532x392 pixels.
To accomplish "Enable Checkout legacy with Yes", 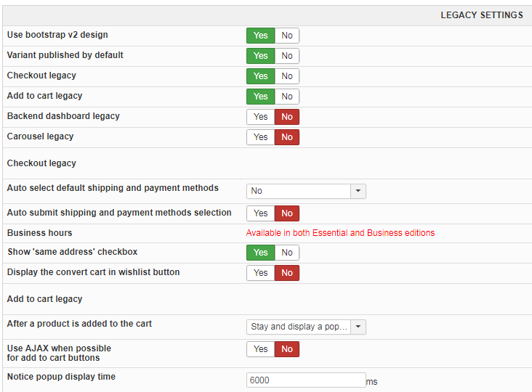I will click(261, 76).
